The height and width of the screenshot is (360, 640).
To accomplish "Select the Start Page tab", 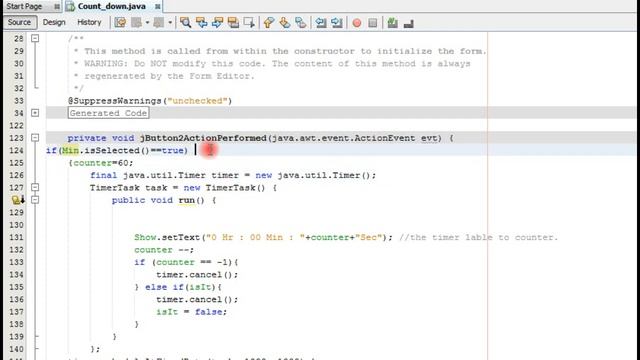I will 24,6.
